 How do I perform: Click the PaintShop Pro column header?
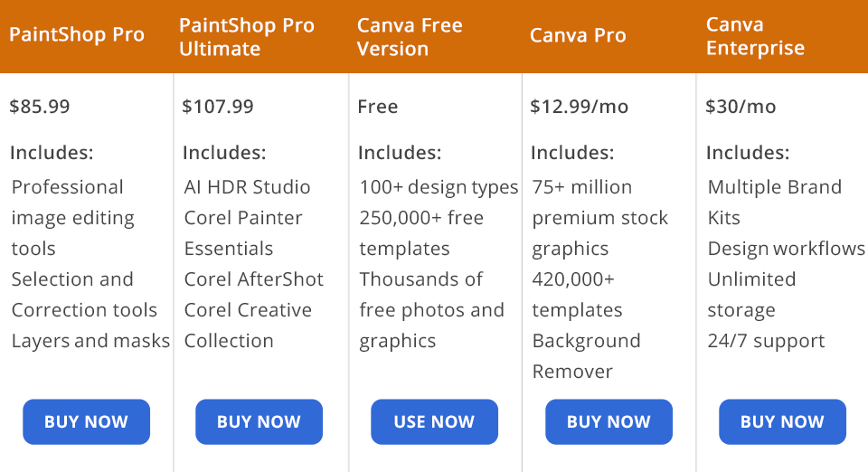tap(77, 35)
